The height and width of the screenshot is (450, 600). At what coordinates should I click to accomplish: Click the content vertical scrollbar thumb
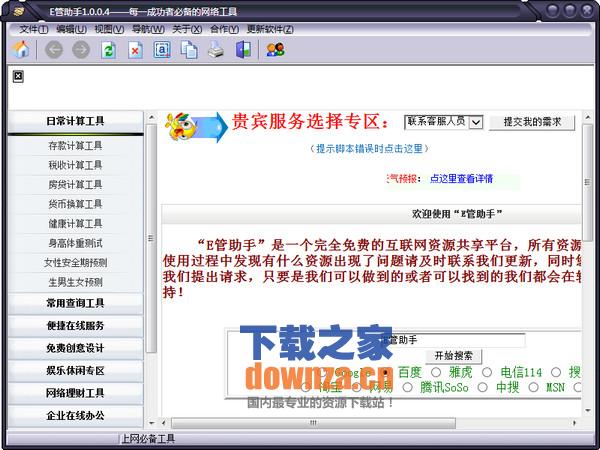click(588, 182)
